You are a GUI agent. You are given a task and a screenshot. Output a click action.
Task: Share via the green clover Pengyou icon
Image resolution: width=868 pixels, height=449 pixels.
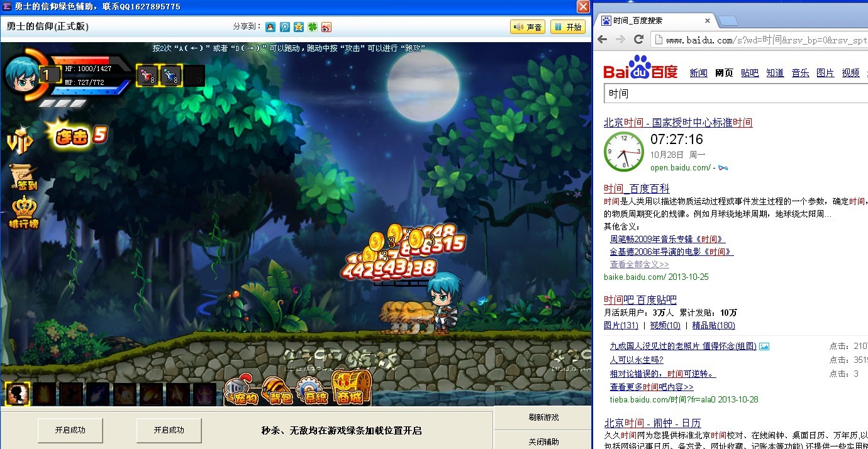[312, 27]
